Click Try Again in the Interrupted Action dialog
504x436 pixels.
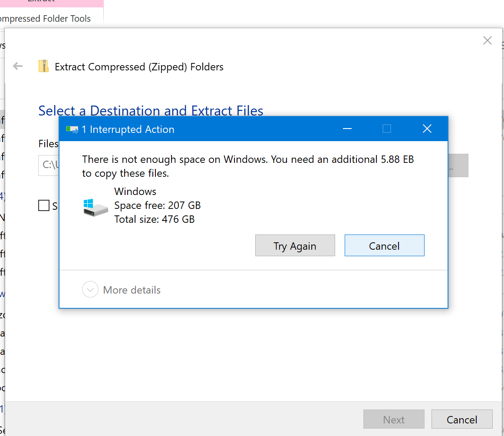[x=295, y=245]
